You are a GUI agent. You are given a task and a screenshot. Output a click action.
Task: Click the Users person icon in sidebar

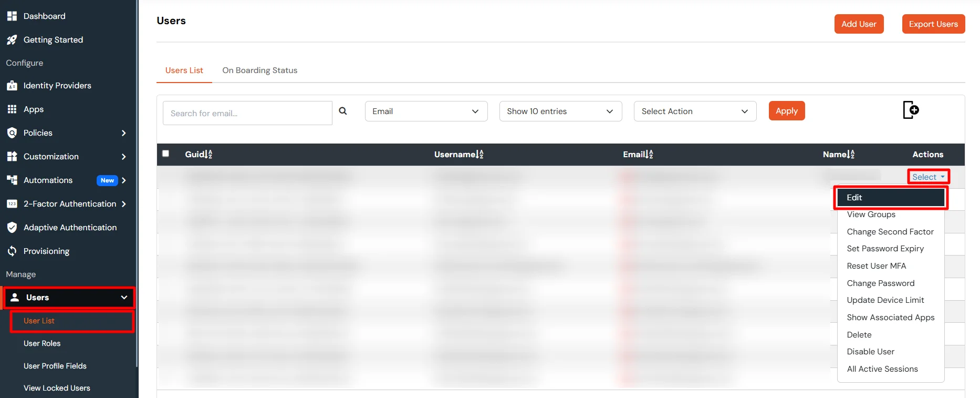coord(15,298)
